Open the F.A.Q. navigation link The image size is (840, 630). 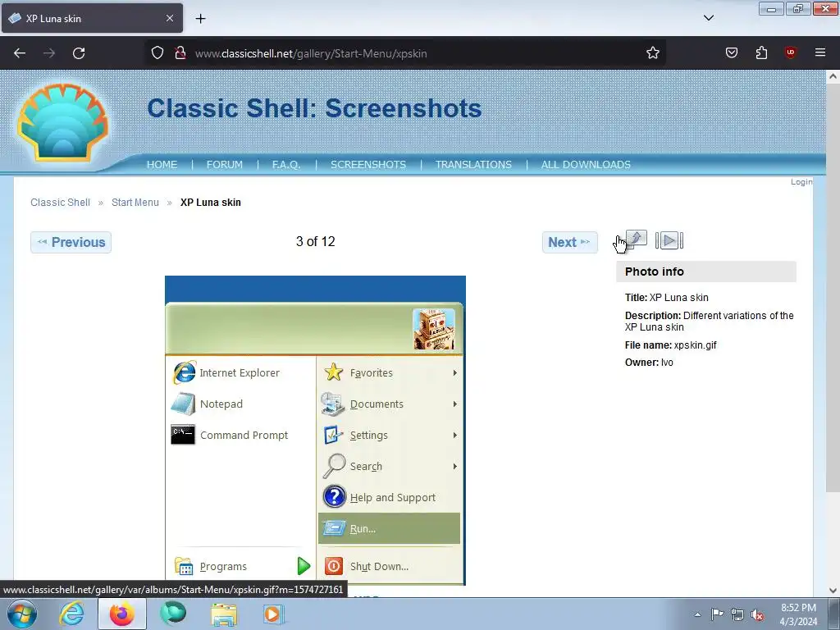286,164
